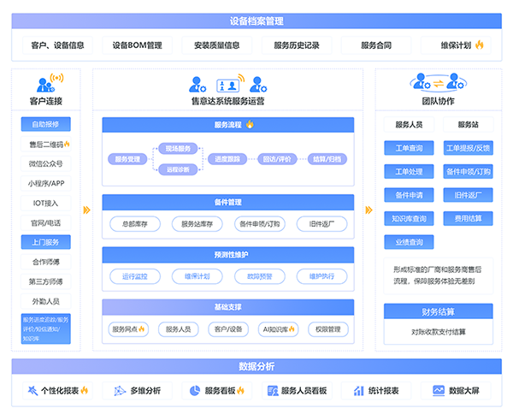Click the 进度跟踪 flow node

[227, 159]
